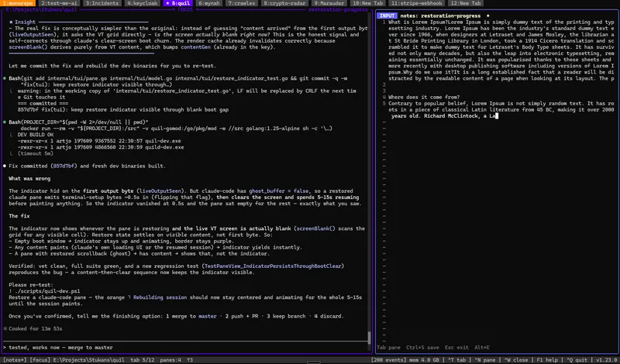This screenshot has height=364, width=620.
Task: Select the 3:Incidents tab
Action: tap(102, 3)
